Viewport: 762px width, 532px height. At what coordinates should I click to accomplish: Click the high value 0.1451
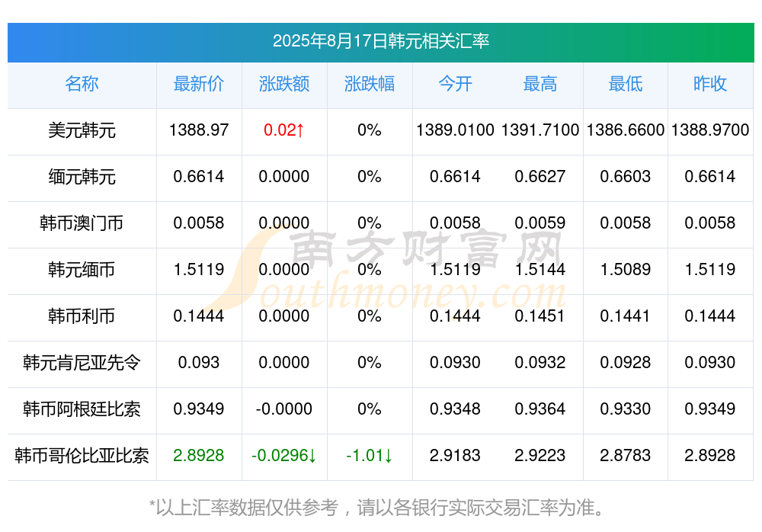coord(540,316)
